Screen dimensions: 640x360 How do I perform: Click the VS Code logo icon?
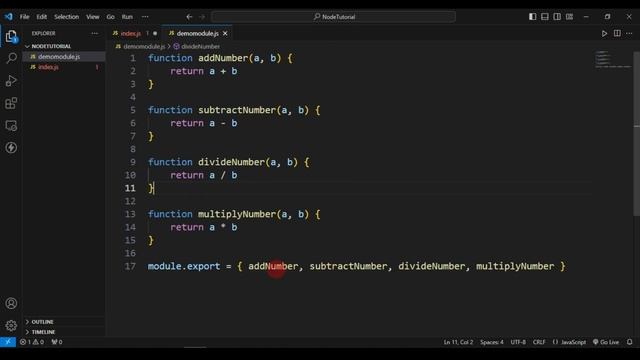[x=9, y=17]
